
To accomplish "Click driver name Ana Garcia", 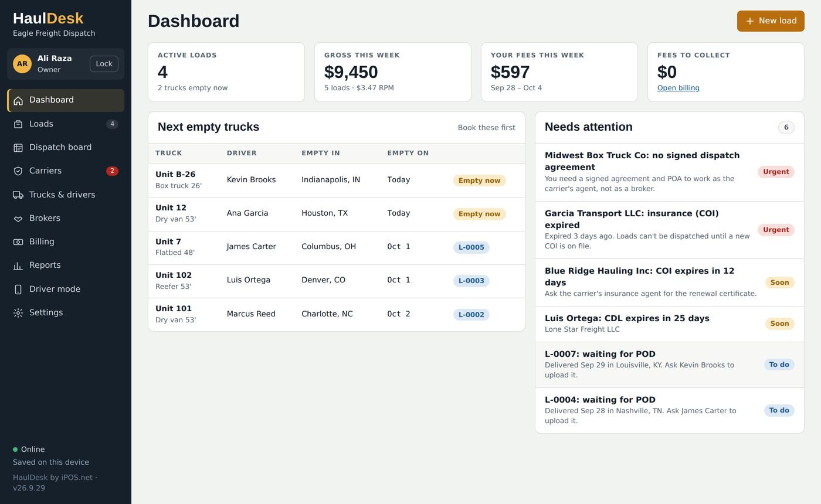I will (x=247, y=213).
